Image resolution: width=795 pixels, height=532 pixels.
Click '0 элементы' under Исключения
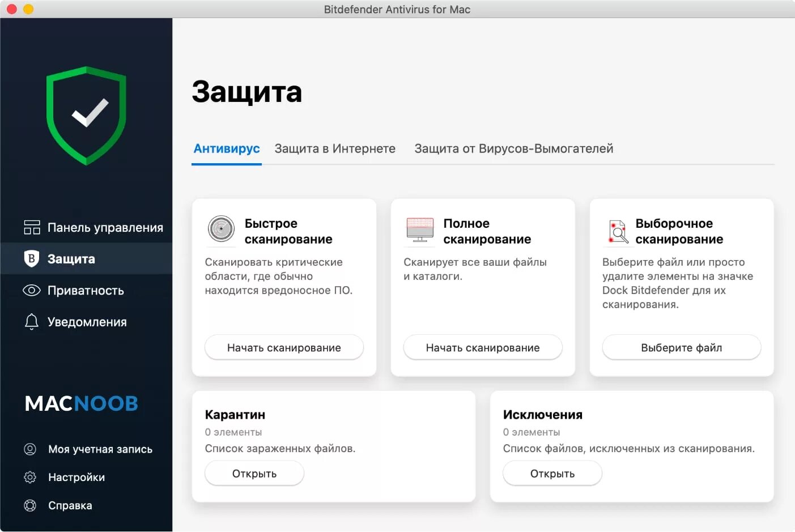(x=532, y=432)
